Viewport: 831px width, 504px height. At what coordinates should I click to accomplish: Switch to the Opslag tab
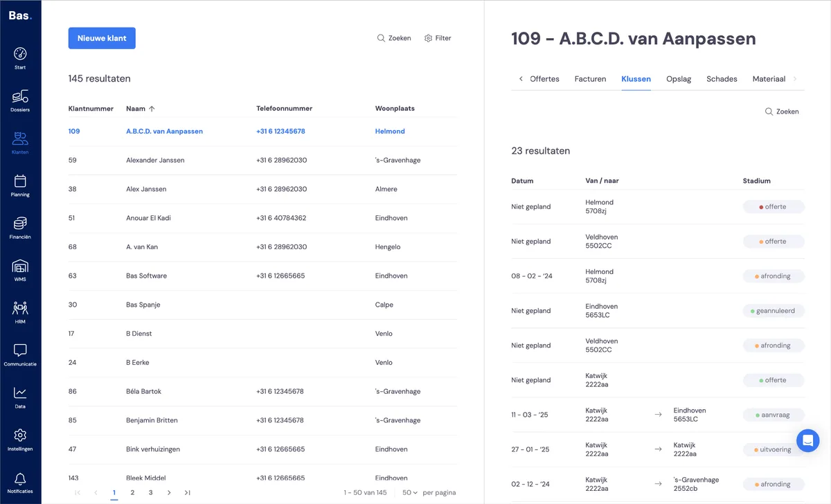(679, 79)
